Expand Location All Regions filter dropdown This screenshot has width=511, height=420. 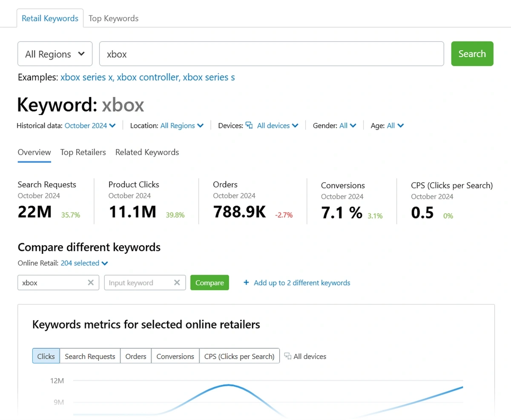[x=182, y=126]
